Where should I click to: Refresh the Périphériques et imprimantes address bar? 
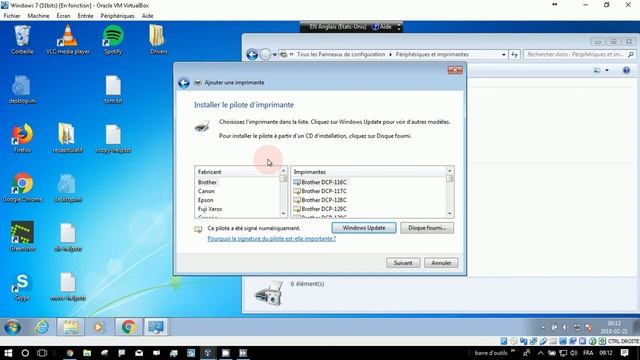tap(514, 54)
